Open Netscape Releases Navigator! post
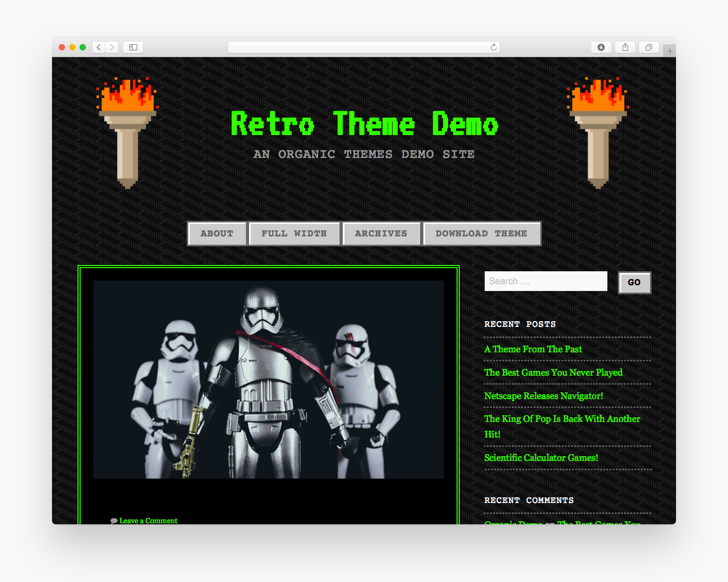The width and height of the screenshot is (728, 582). pyautogui.click(x=543, y=396)
